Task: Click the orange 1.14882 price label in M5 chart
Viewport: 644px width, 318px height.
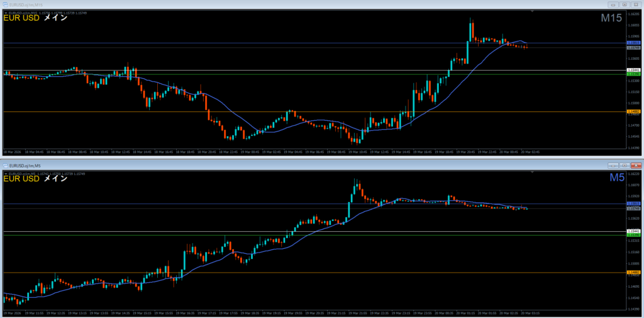Action: click(634, 272)
